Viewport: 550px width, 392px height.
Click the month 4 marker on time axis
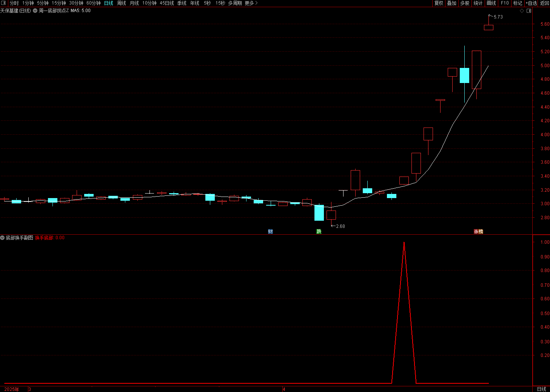click(284, 389)
